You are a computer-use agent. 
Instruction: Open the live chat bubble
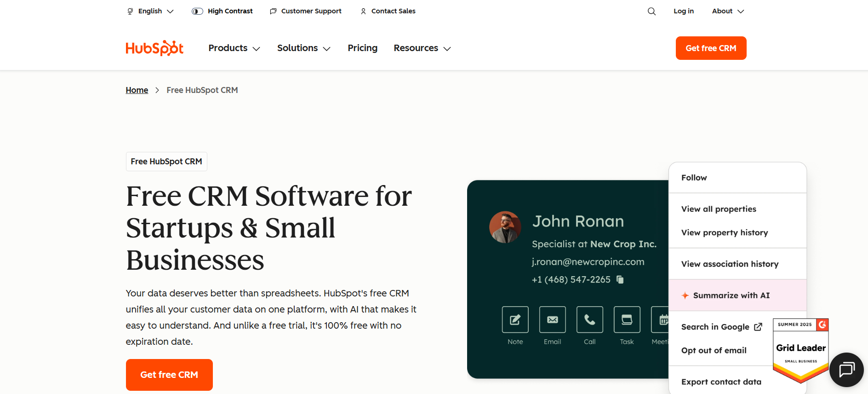pos(846,370)
